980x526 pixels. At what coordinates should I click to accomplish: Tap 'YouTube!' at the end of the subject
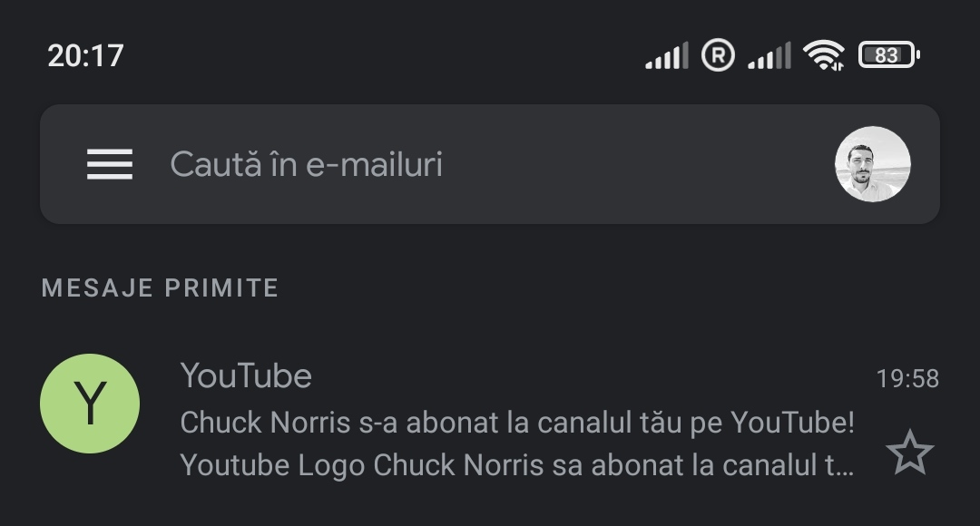[x=792, y=423]
